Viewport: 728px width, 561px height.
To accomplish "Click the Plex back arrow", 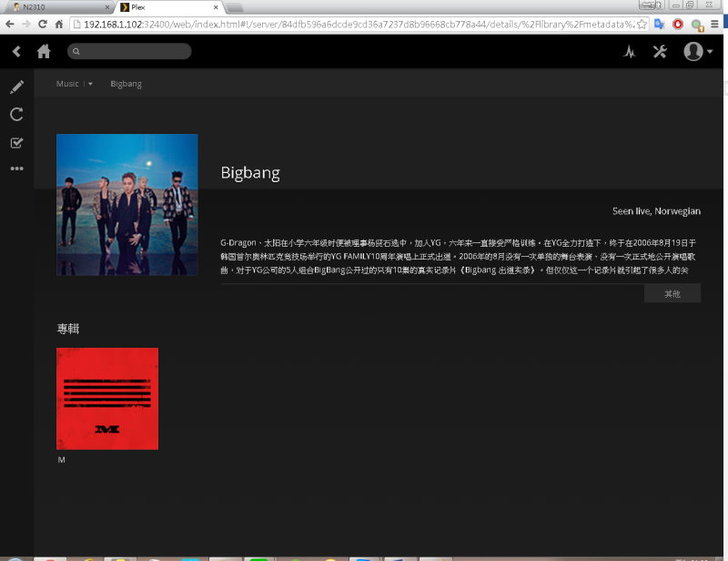I will (16, 52).
